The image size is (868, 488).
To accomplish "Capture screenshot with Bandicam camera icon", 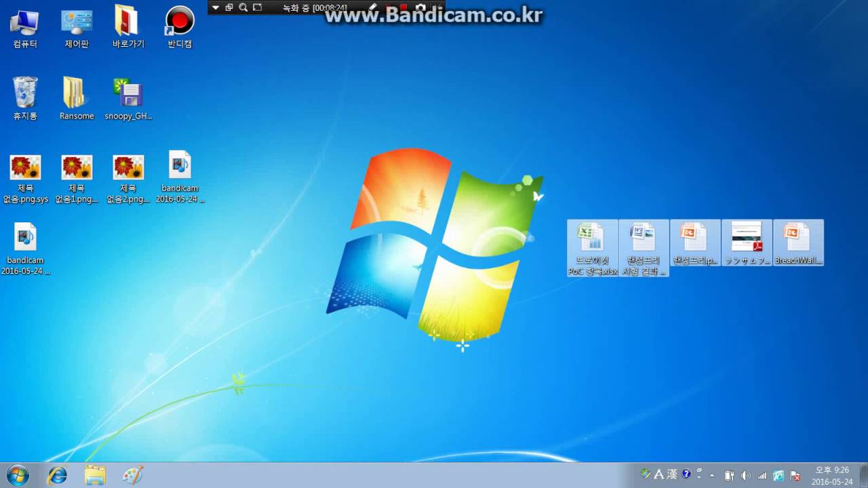I will (x=420, y=7).
